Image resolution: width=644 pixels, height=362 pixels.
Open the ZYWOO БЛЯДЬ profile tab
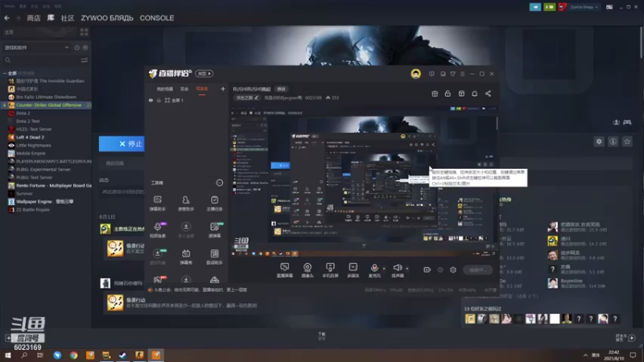(x=107, y=18)
